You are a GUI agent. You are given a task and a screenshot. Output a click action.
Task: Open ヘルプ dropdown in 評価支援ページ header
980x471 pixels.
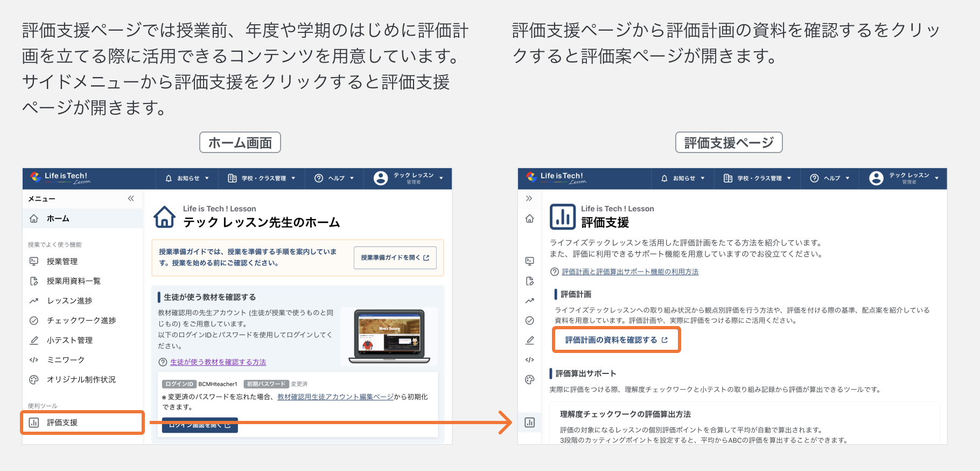pos(830,178)
